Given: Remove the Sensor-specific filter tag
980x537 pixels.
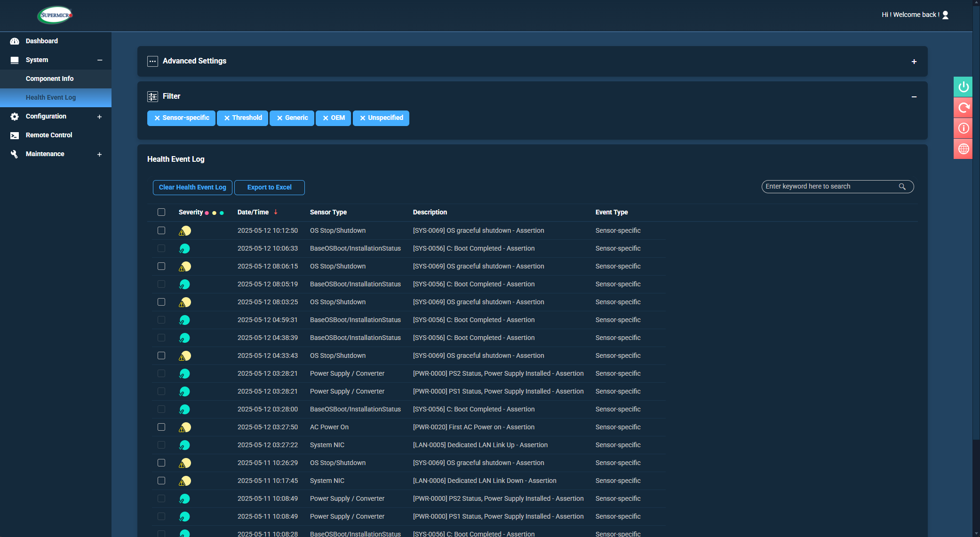Looking at the screenshot, I should [x=157, y=118].
